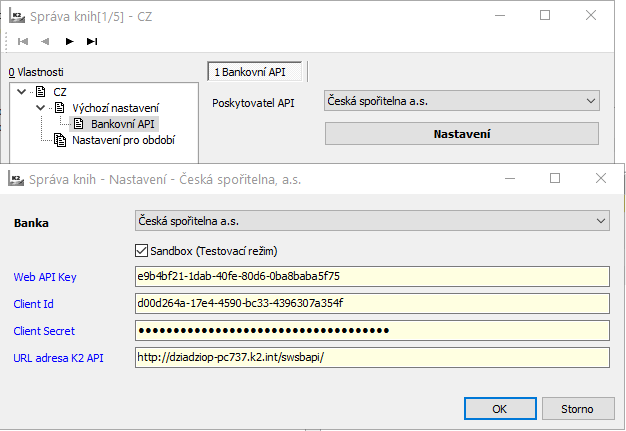This screenshot has height=431, width=626.
Task: Click the URL adresa K2 API link
Action: tap(58, 358)
